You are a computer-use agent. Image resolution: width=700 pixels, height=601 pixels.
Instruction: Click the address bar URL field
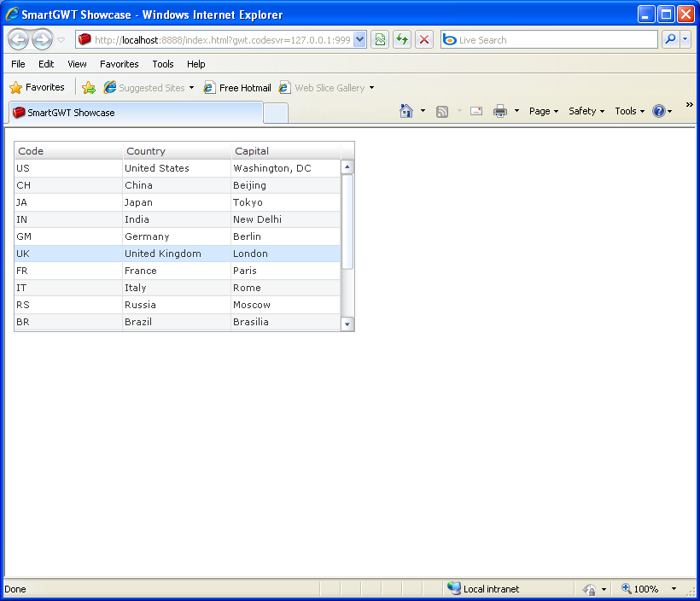coord(215,40)
